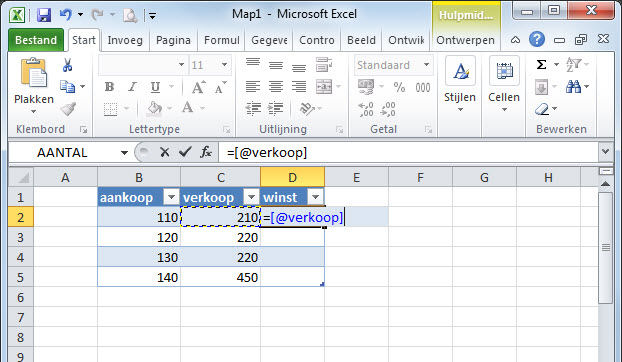Click the Save icon in quick access toolbar
Image resolution: width=622 pixels, height=362 pixels.
tap(44, 15)
